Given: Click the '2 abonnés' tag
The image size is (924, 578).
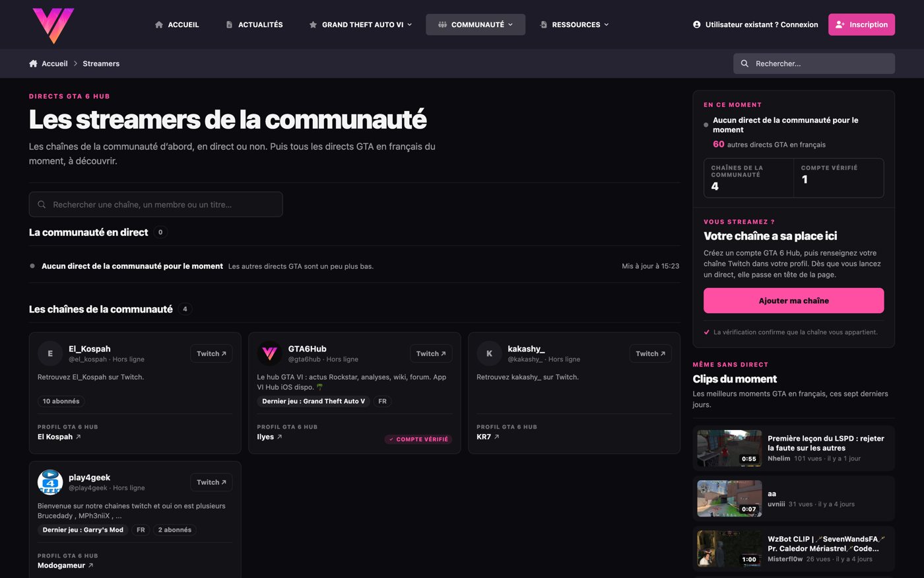Looking at the screenshot, I should (x=175, y=530).
